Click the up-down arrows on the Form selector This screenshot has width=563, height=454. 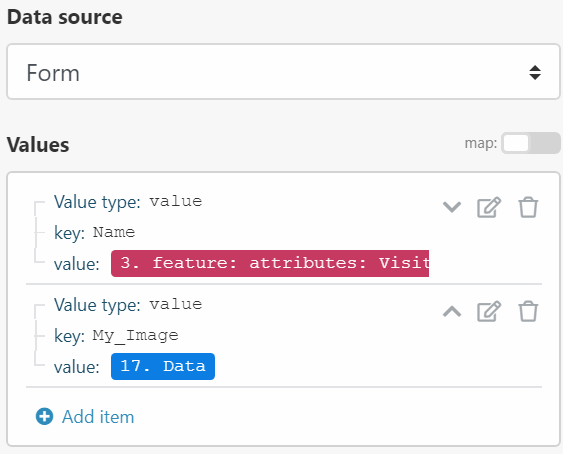click(535, 73)
